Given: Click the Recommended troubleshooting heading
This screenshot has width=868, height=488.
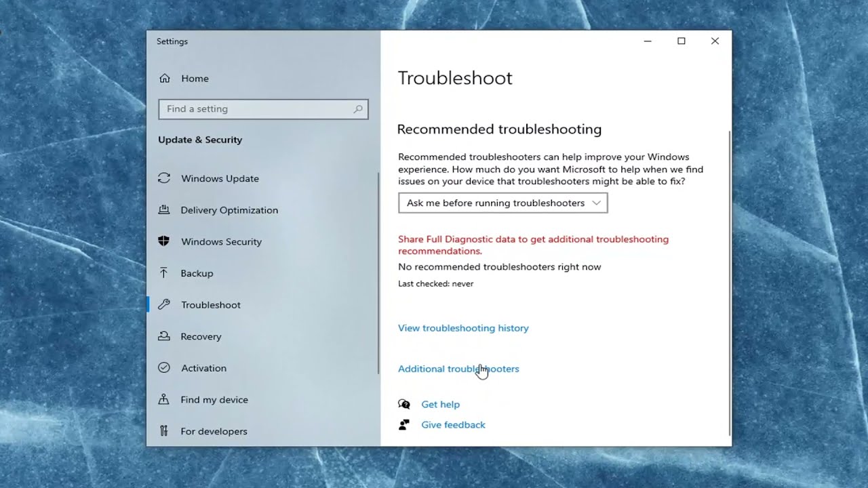Looking at the screenshot, I should point(499,129).
